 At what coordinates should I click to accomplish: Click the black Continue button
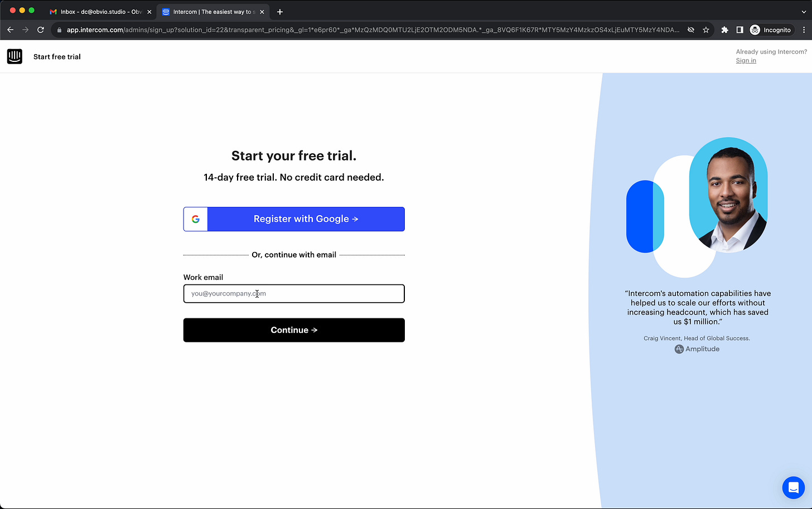tap(294, 330)
